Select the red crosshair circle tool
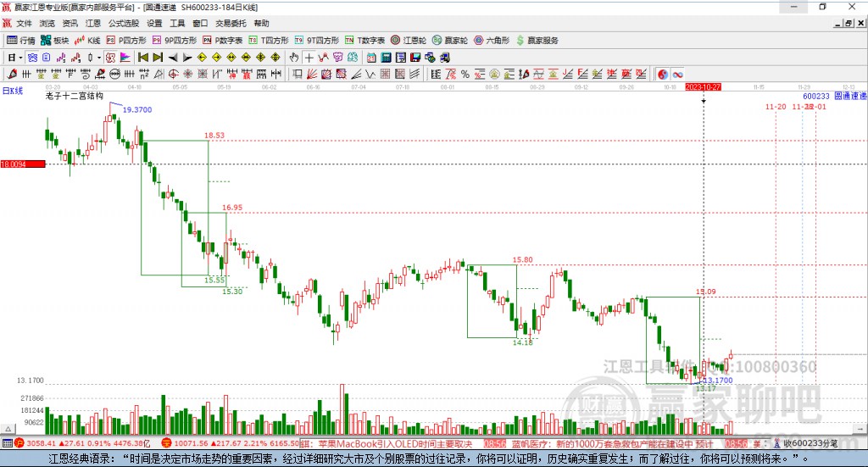 (x=173, y=74)
